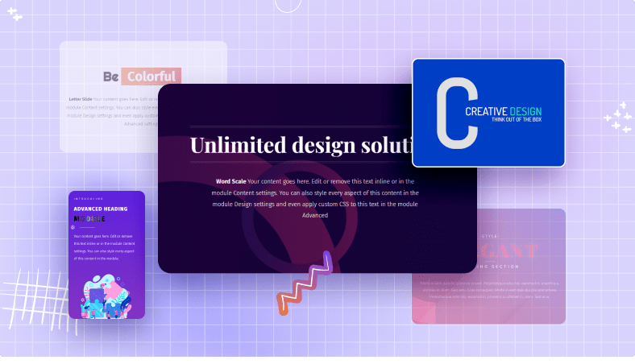Click the highlighted 'Colorful' word
Screen dimensions: 635x364
click(151, 77)
